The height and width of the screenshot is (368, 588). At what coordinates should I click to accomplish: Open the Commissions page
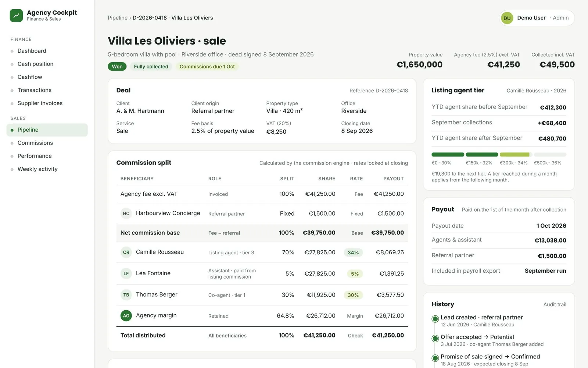click(47, 143)
